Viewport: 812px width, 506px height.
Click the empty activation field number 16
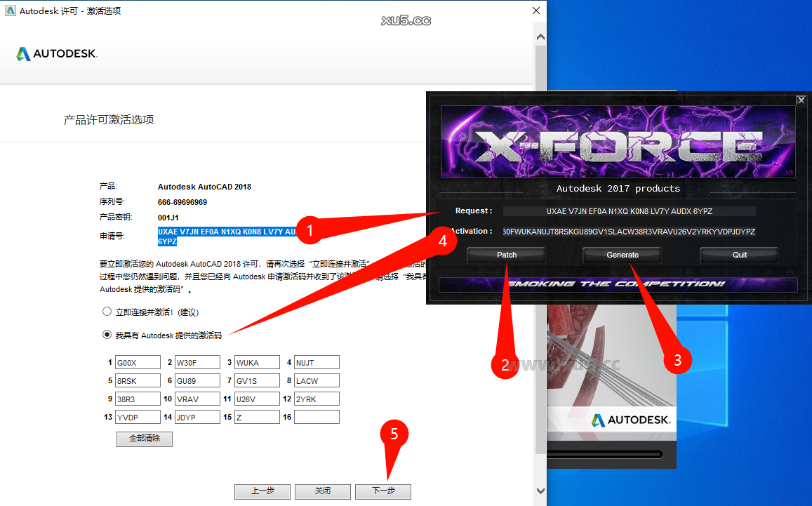click(316, 416)
